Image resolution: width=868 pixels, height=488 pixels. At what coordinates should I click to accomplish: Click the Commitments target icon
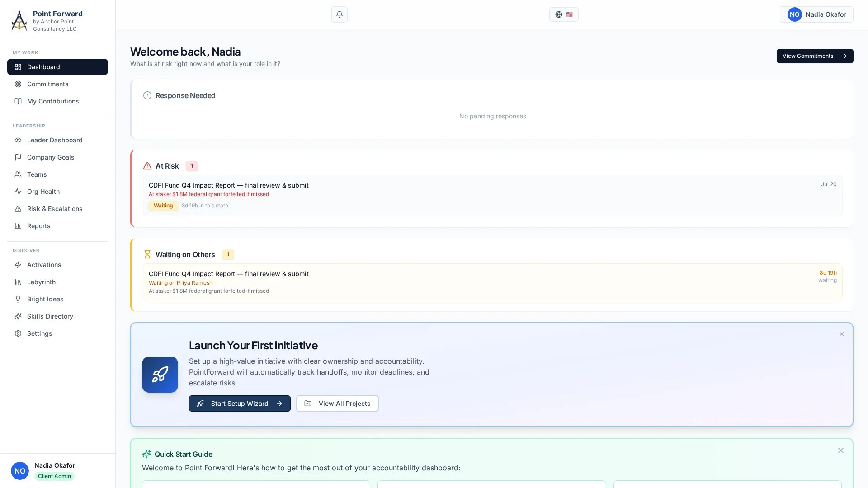pyautogui.click(x=18, y=84)
